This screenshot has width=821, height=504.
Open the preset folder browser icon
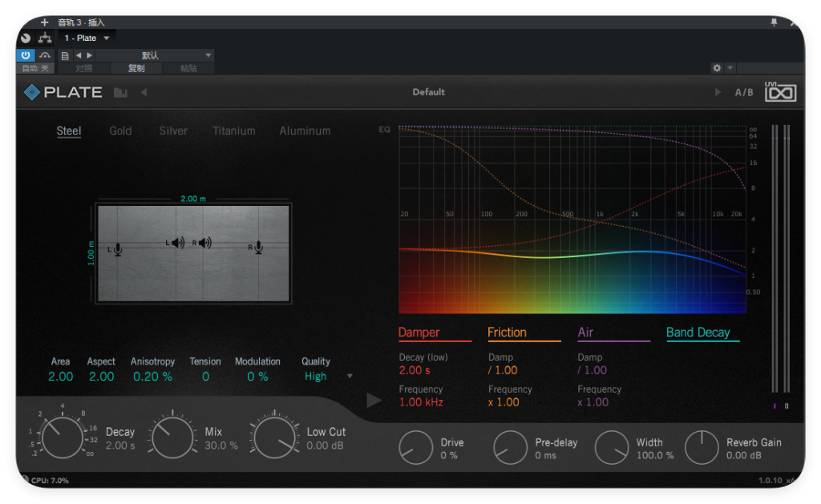(120, 93)
